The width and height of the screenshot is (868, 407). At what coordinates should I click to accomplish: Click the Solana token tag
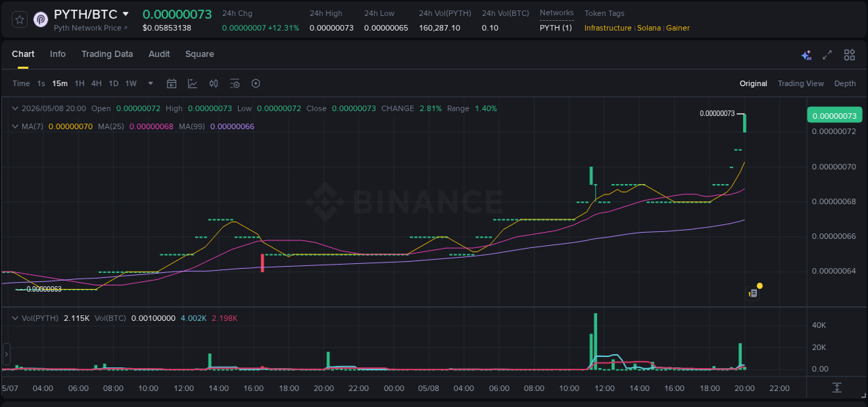click(649, 28)
